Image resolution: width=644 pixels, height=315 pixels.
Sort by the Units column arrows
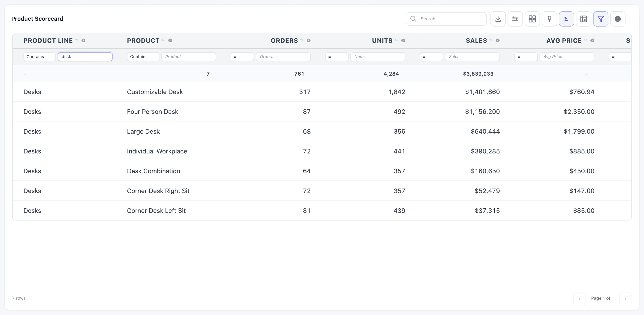coord(396,40)
